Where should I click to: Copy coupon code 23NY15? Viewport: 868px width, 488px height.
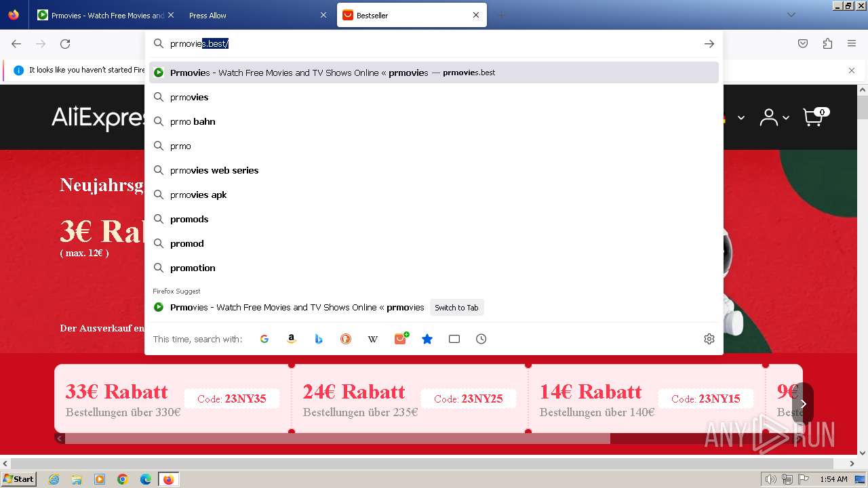[705, 399]
